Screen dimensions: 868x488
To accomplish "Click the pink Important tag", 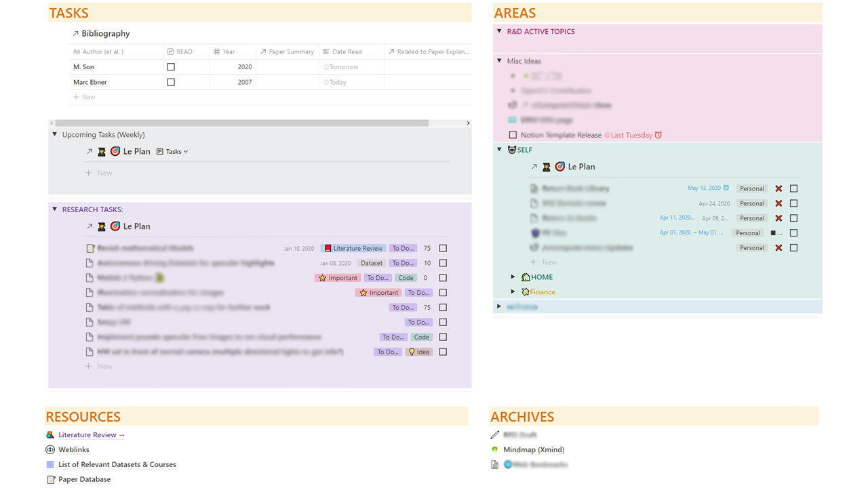I will (x=338, y=278).
